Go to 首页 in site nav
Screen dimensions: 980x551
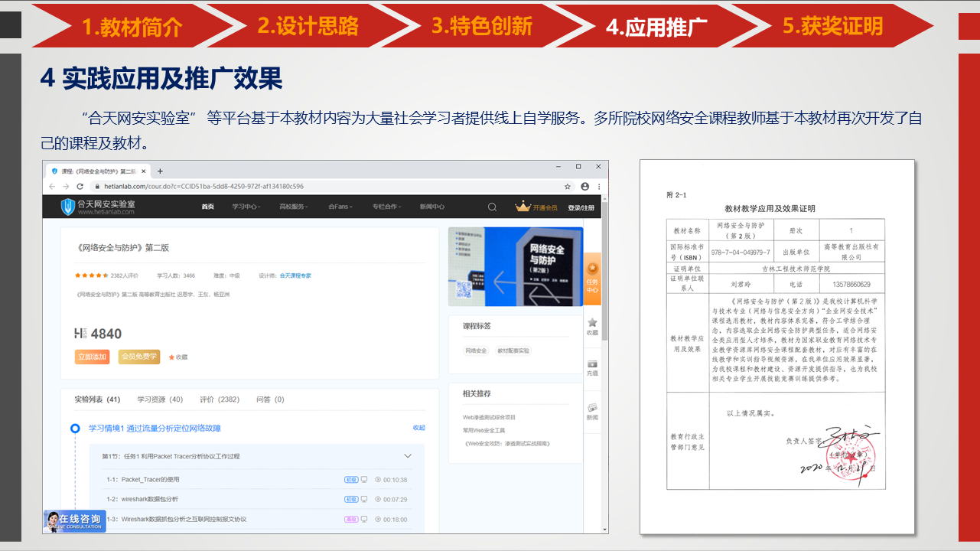tap(207, 207)
